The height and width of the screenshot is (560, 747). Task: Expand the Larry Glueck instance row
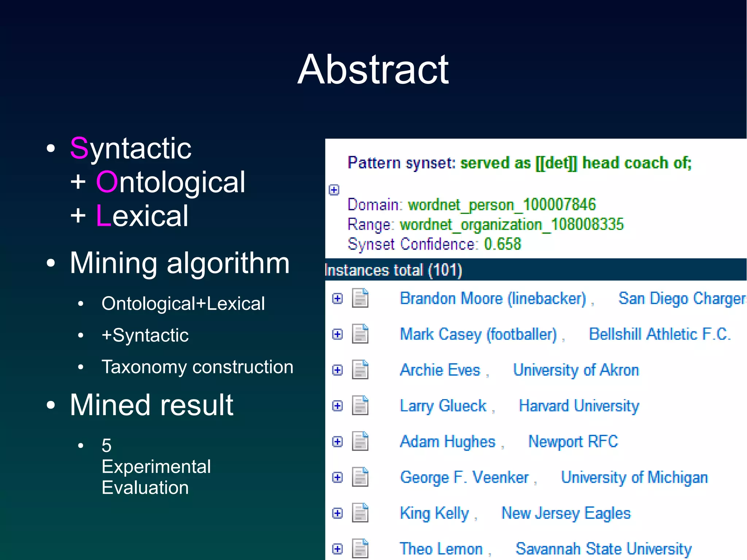[337, 406]
